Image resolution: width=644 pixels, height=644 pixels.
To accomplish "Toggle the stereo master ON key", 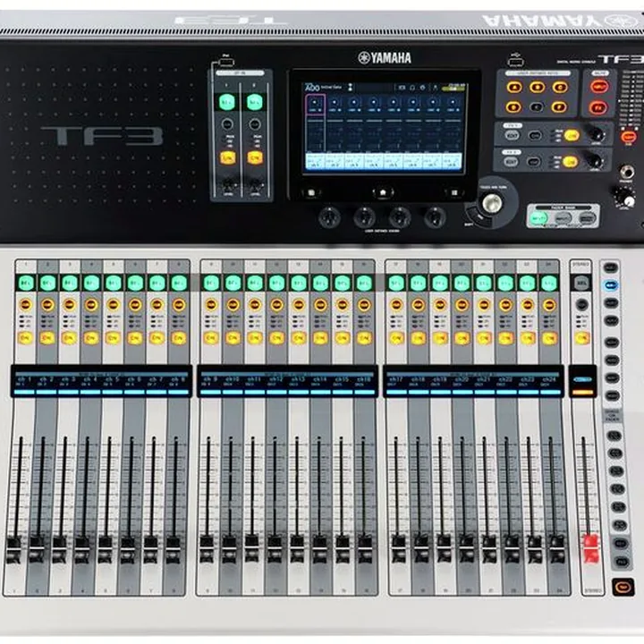I will pos(581,338).
